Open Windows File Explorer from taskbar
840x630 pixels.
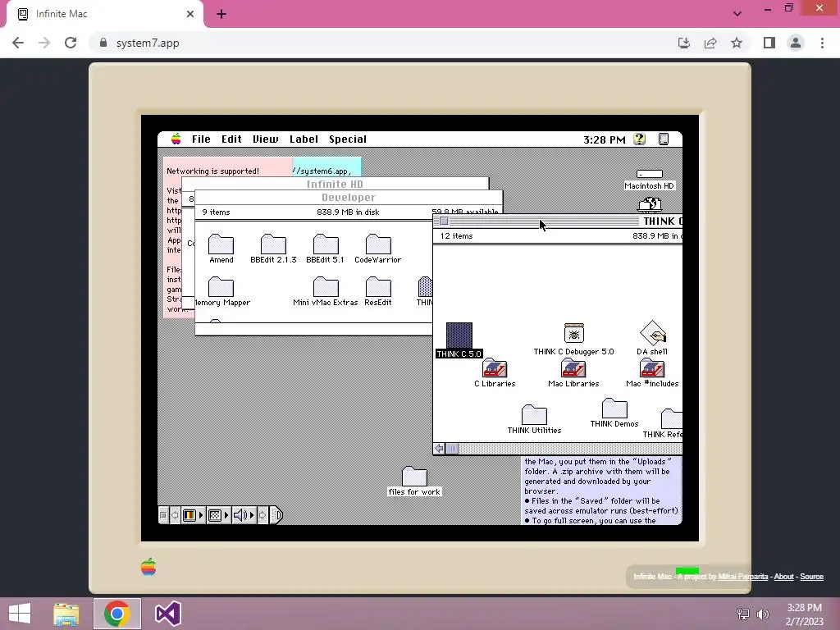click(x=66, y=614)
